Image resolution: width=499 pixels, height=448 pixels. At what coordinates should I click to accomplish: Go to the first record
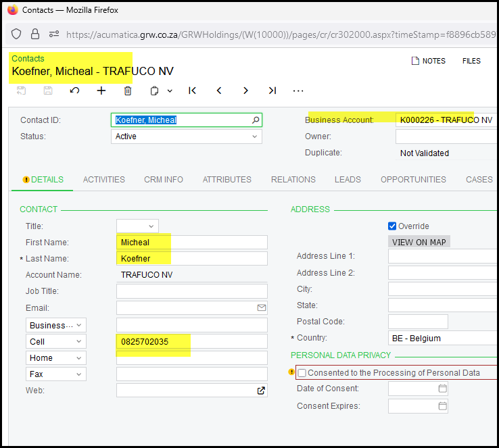(x=192, y=91)
